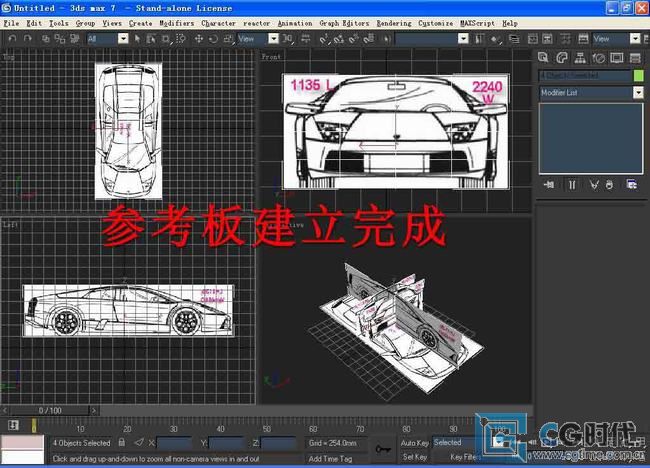Open the MAXScript menu
The image size is (650, 468).
point(477,23)
